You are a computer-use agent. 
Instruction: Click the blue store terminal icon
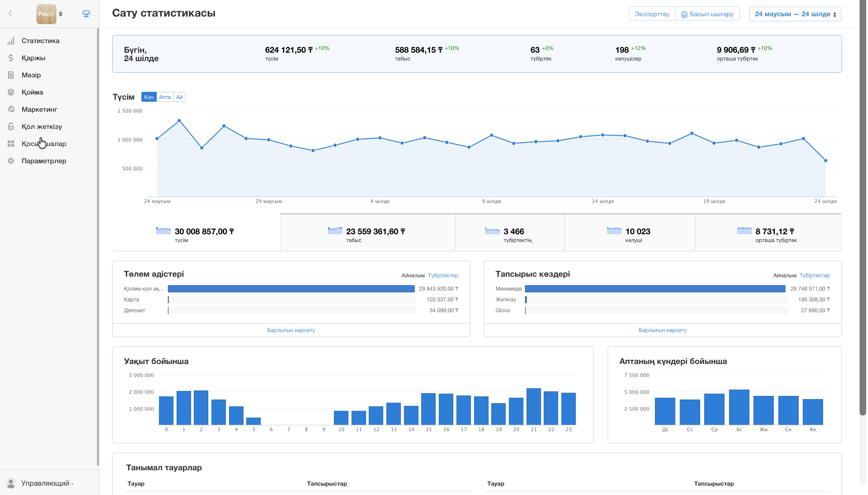86,14
